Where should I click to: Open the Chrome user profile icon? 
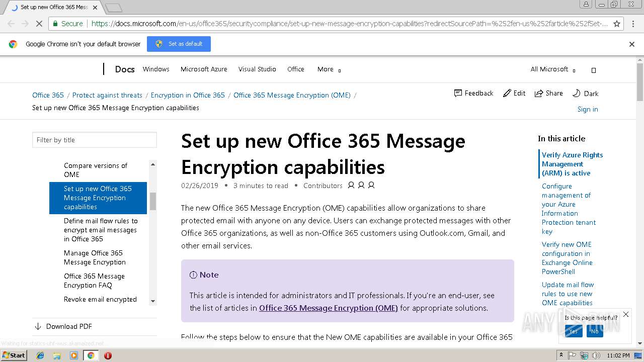586,5
